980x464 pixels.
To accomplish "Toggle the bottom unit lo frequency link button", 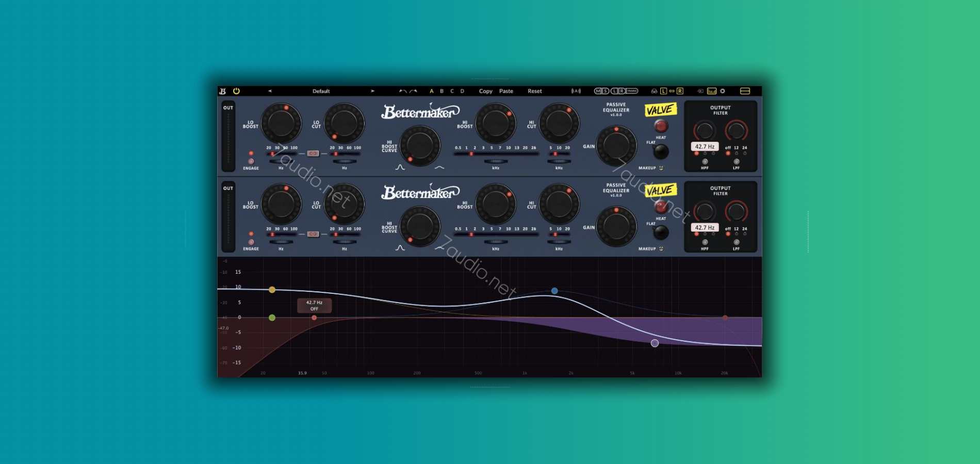I will pos(313,234).
